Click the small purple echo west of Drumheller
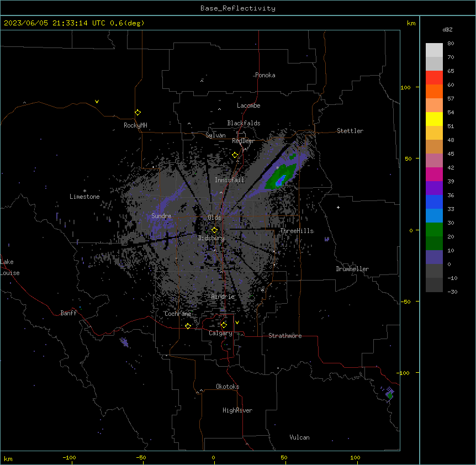Screen dimensions: 476x465 point(327,239)
